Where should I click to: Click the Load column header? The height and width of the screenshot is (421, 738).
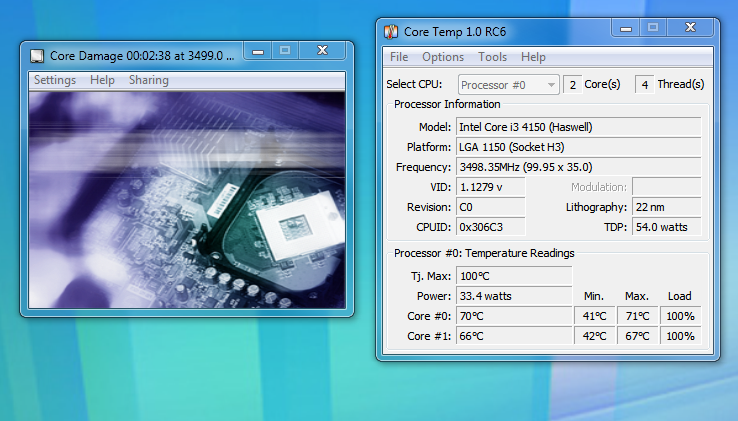click(x=680, y=296)
